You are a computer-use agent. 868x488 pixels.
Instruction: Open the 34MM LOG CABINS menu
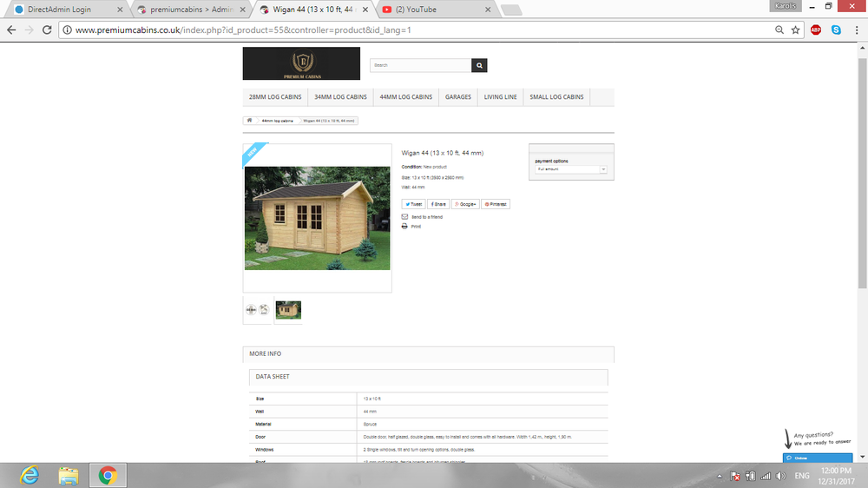click(x=340, y=97)
